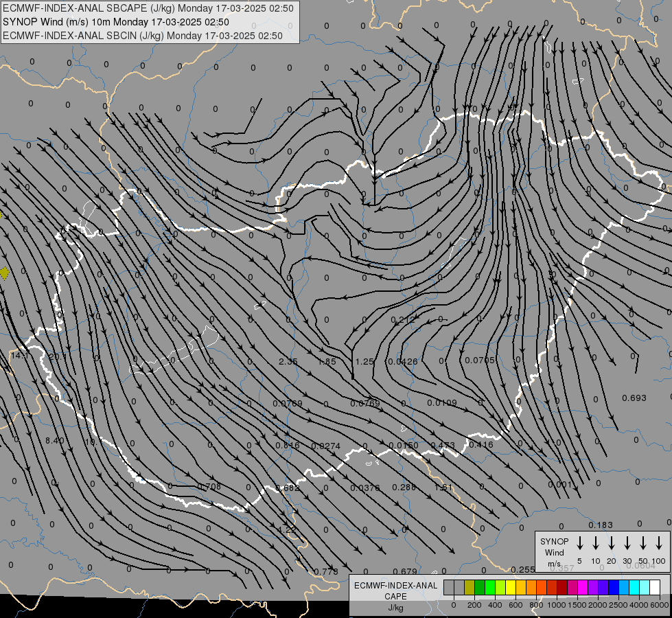Click the 0.473 value on the map

pos(443,445)
